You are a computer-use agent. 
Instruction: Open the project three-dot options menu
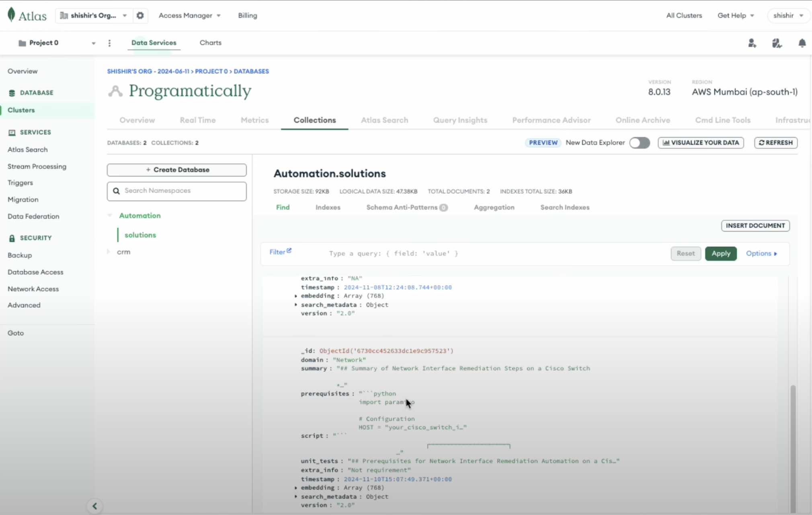point(109,43)
